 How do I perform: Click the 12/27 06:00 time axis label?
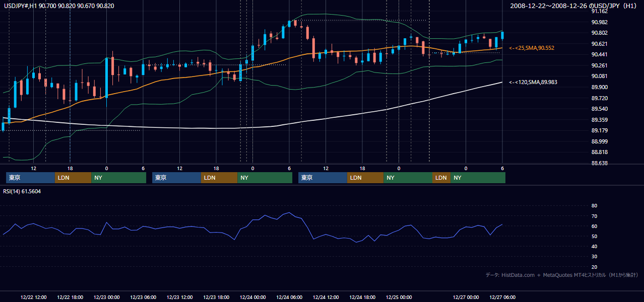(x=502, y=297)
